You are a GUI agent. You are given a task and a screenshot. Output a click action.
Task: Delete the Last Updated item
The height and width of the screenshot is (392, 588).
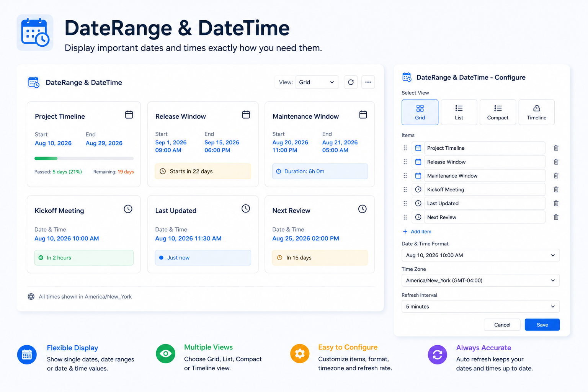click(x=556, y=203)
